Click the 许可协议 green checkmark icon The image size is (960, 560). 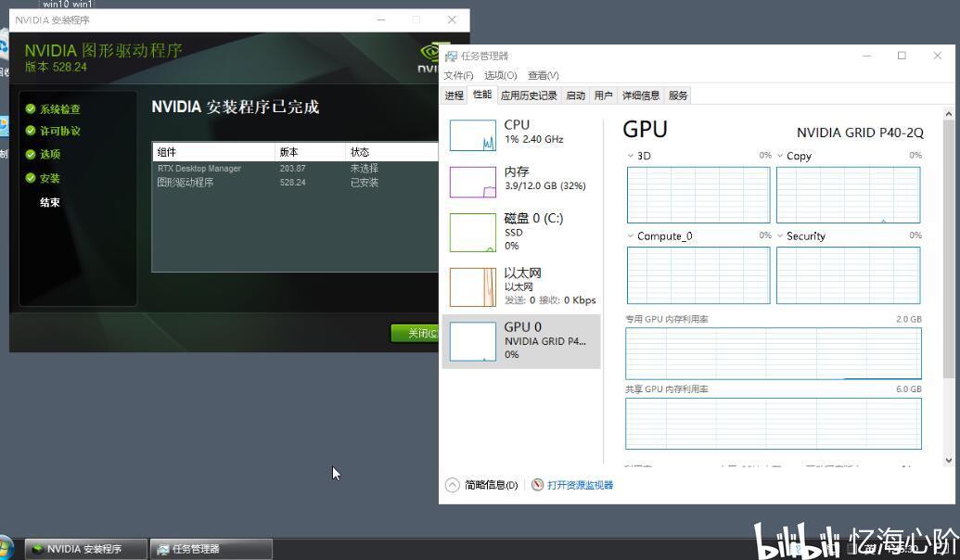coord(31,131)
